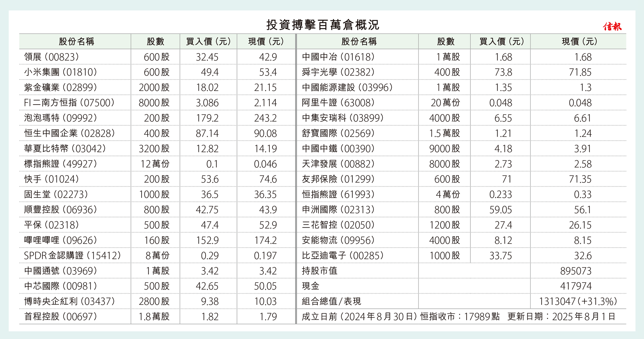Click 中國能源建設（03996） entry
This screenshot has width=644, height=339.
(x=347, y=87)
